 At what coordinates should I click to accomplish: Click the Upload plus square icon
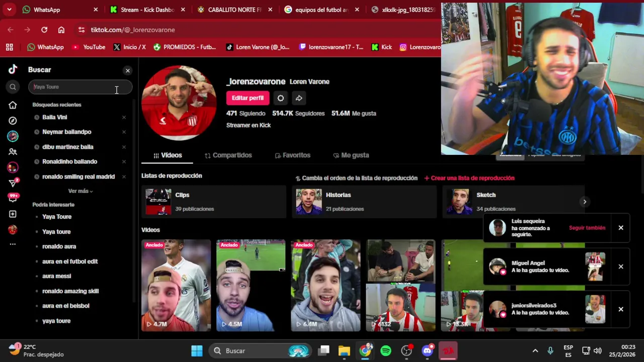coord(13,214)
